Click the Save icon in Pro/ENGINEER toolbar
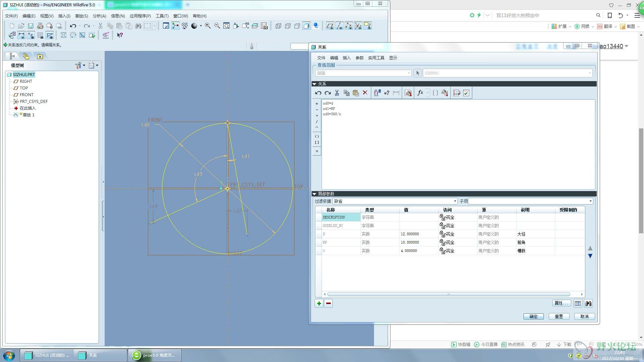This screenshot has width=644, height=362. coord(31,26)
